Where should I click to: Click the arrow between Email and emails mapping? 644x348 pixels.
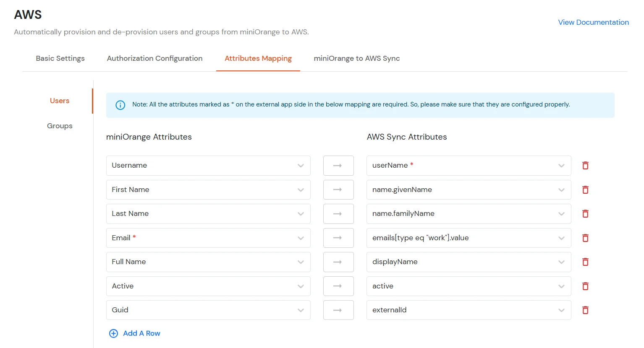click(x=338, y=238)
